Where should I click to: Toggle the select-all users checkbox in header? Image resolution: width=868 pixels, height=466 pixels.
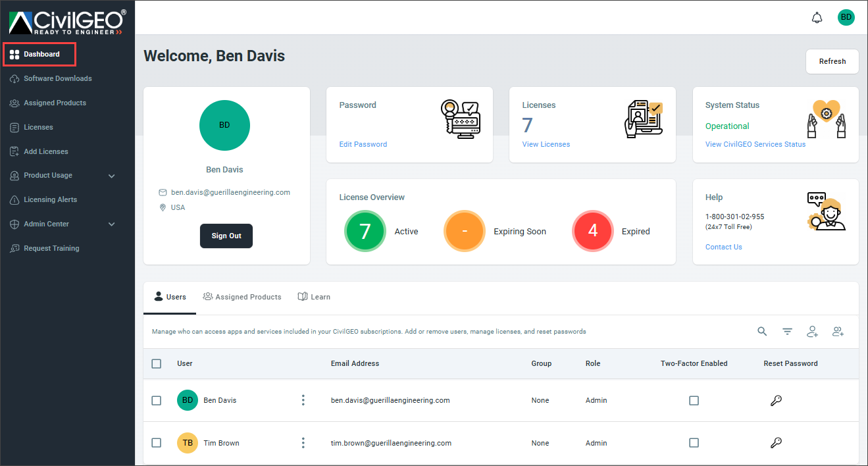pyautogui.click(x=157, y=363)
